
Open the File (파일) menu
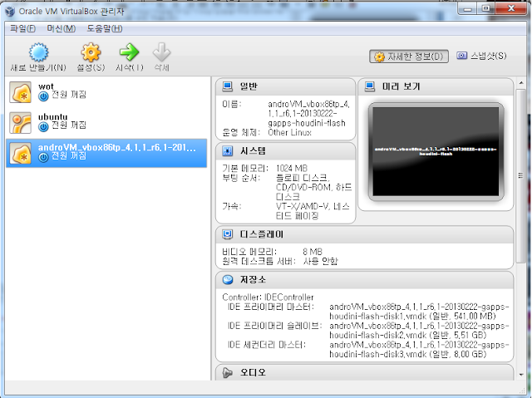22,28
